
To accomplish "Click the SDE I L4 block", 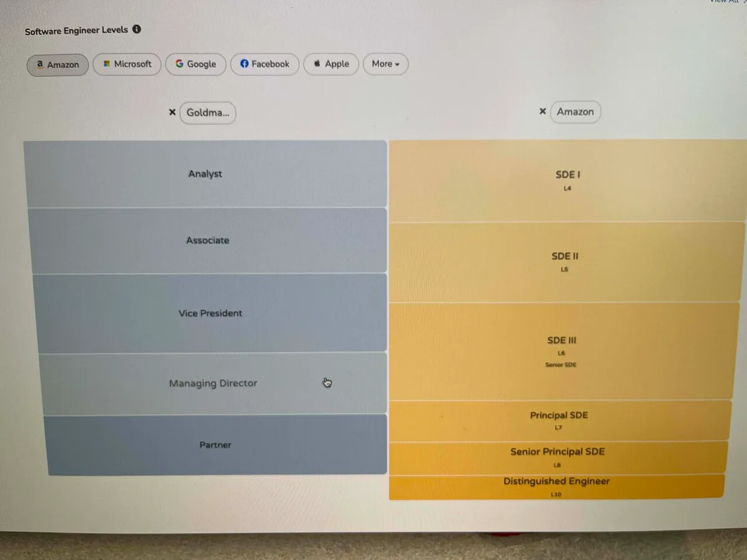I will tap(566, 180).
